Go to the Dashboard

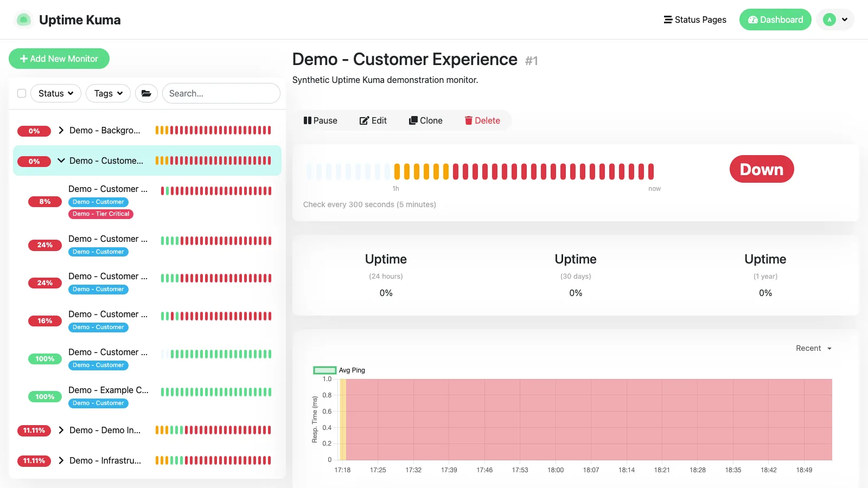point(775,20)
